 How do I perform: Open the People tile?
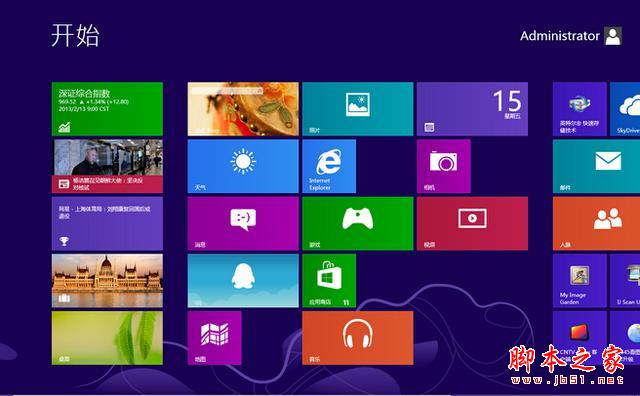pos(596,223)
